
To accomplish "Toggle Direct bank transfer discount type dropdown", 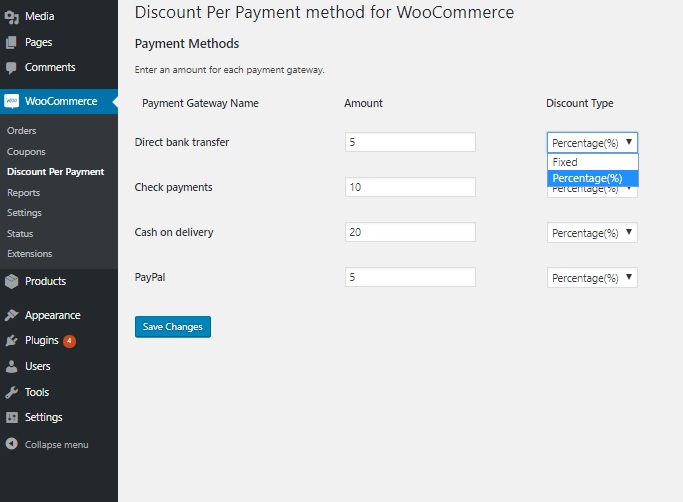I will tap(592, 142).
